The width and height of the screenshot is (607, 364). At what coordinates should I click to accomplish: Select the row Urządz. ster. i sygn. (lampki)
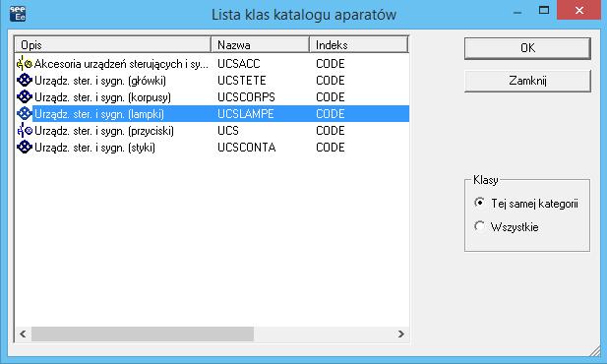point(212,114)
